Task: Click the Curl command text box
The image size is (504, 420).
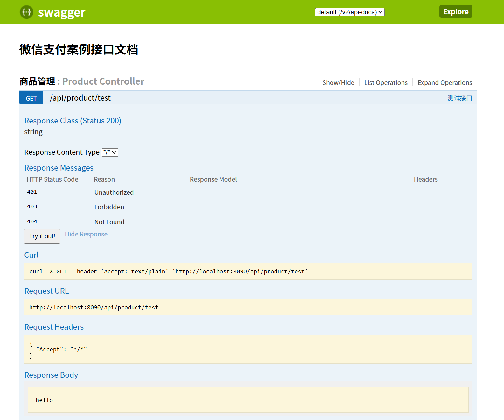Action: click(248, 271)
